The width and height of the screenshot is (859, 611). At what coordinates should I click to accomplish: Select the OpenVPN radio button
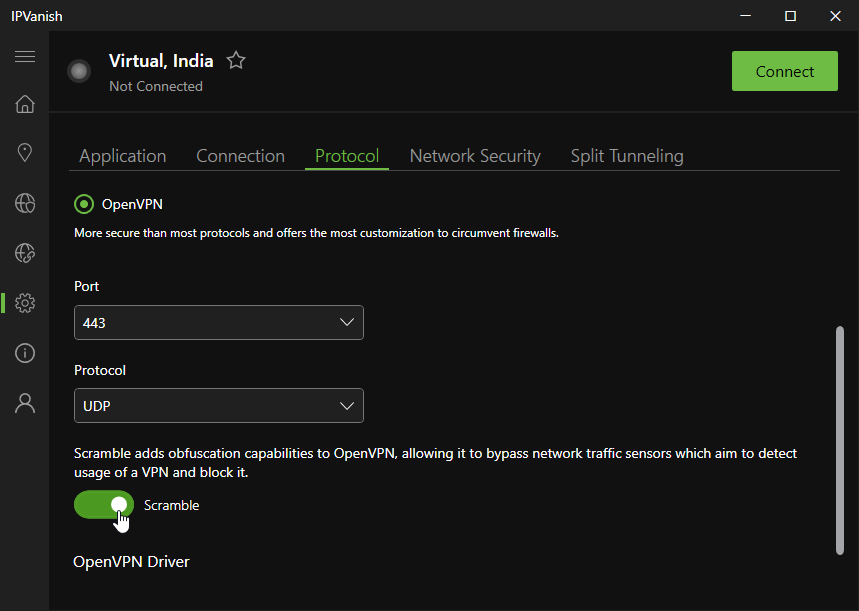(x=84, y=204)
